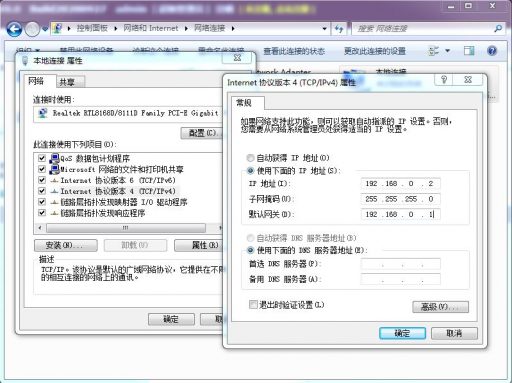This screenshot has width=512, height=383.
Task: Select 网络和 Internet in the breadcrumb
Action: 151,28
